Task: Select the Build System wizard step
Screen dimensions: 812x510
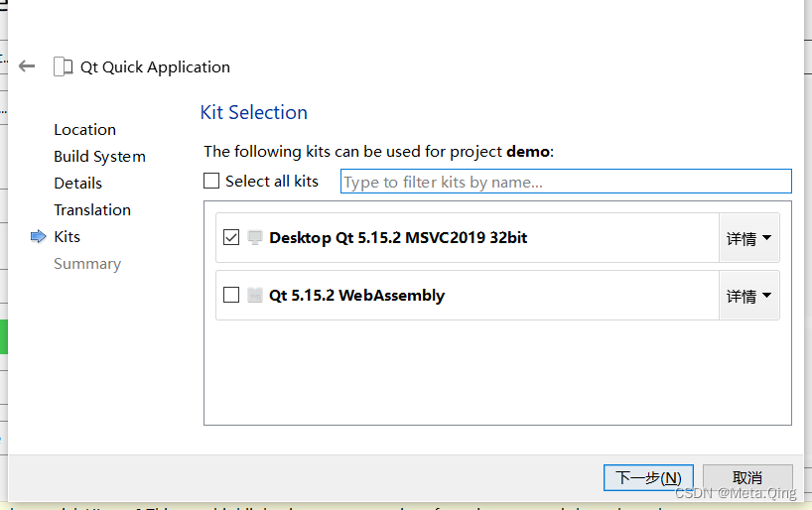Action: coord(99,157)
